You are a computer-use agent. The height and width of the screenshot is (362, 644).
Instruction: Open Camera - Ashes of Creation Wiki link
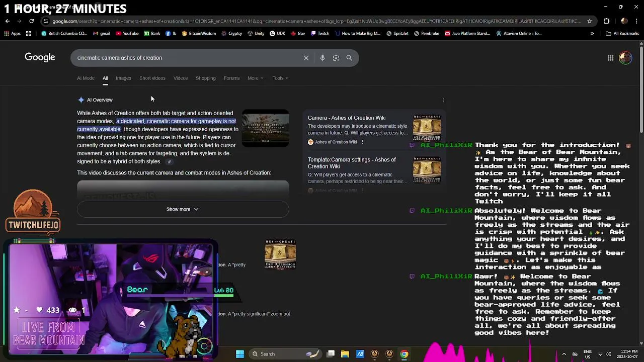click(x=347, y=118)
